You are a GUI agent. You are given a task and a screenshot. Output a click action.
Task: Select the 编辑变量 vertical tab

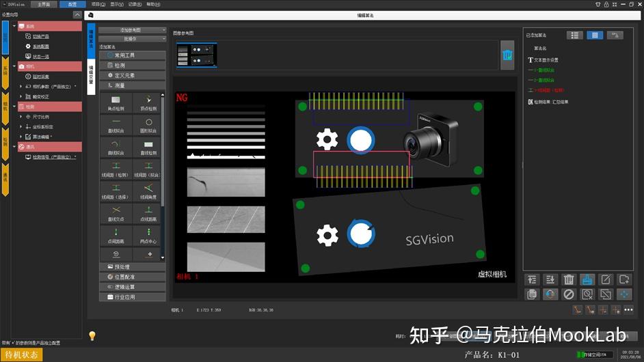point(91,76)
